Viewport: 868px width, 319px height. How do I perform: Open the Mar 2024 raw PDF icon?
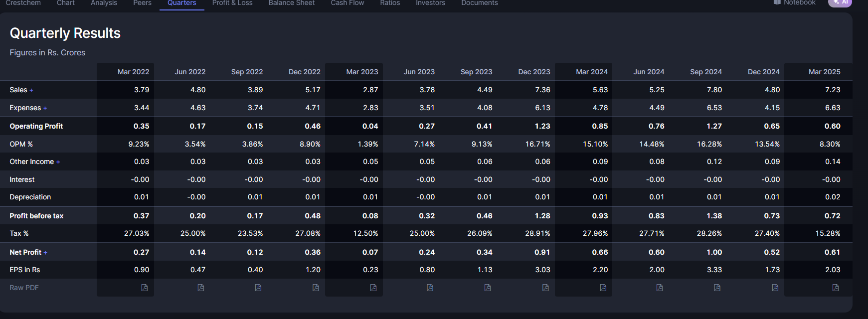click(603, 288)
